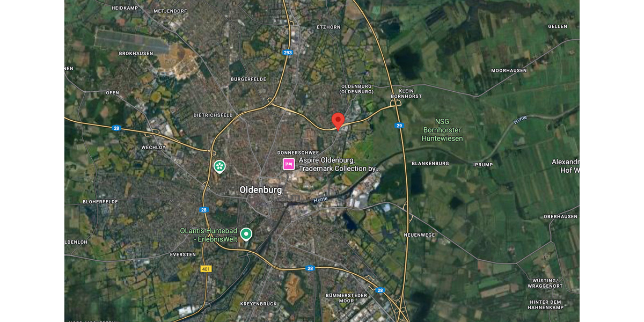
Task: Click the 29 highway shield
Action: point(399,126)
